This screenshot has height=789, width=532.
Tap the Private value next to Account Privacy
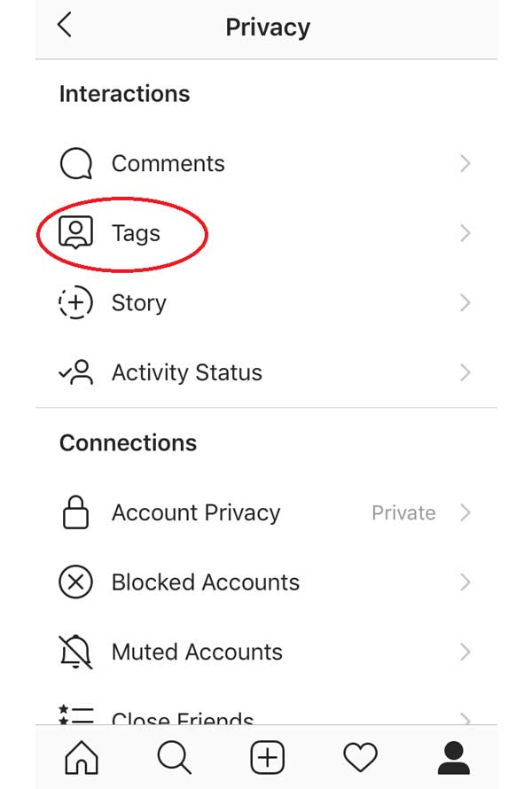(x=403, y=512)
